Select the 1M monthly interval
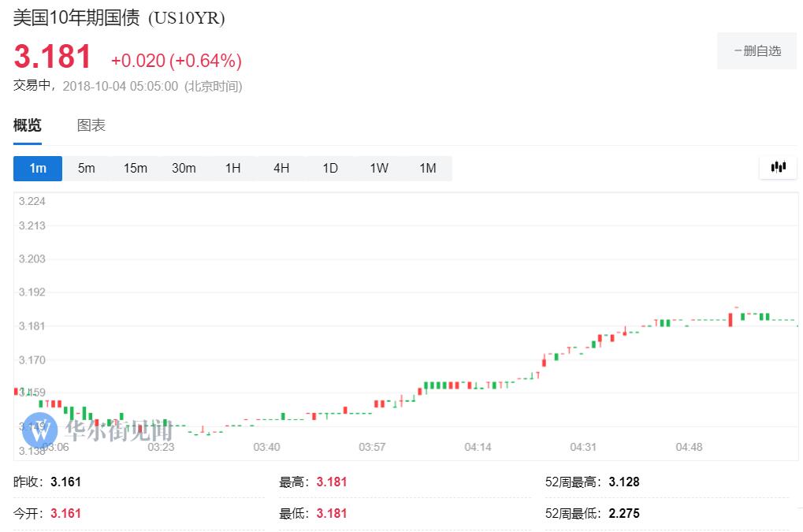The height and width of the screenshot is (532, 803). click(427, 168)
